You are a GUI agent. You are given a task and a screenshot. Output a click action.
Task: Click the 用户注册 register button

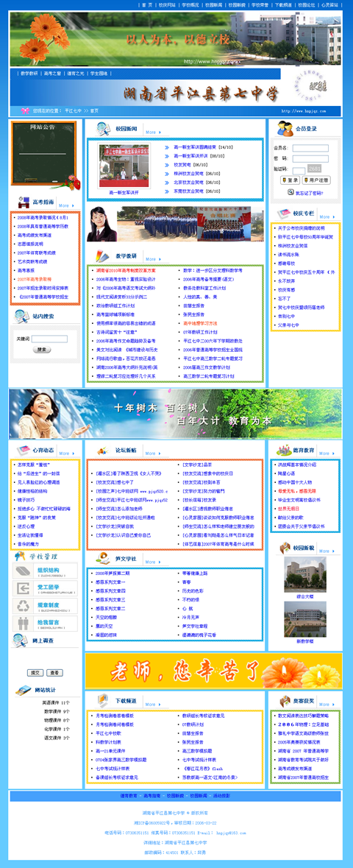315,180
